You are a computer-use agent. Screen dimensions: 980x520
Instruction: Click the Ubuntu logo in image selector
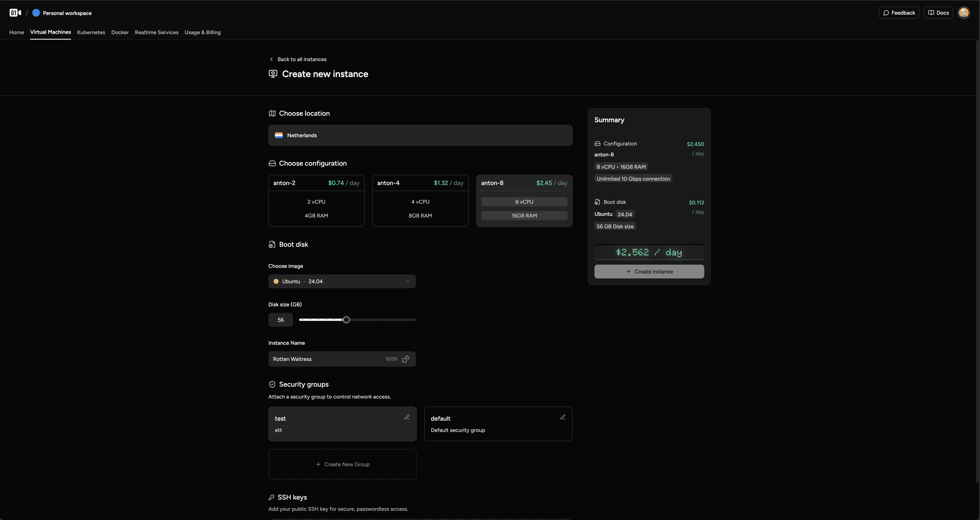tap(276, 281)
